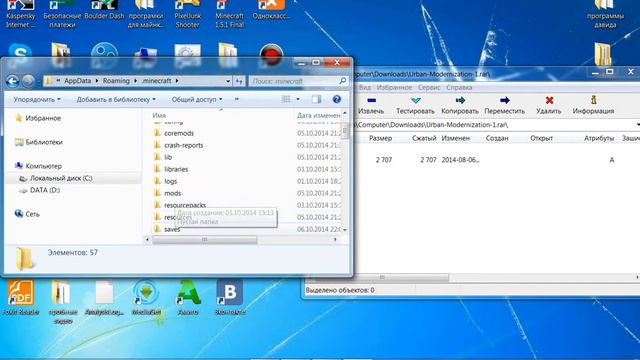Sort by the Имя column header

(x=159, y=116)
